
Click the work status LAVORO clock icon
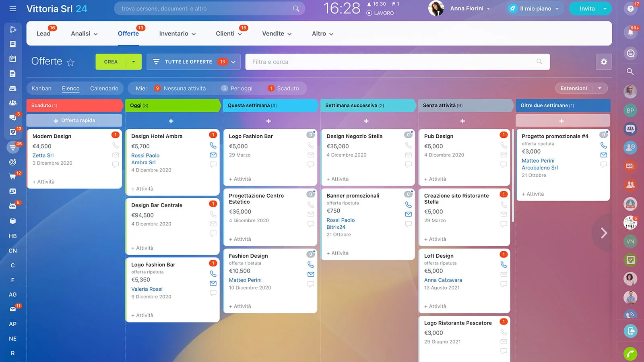click(369, 13)
